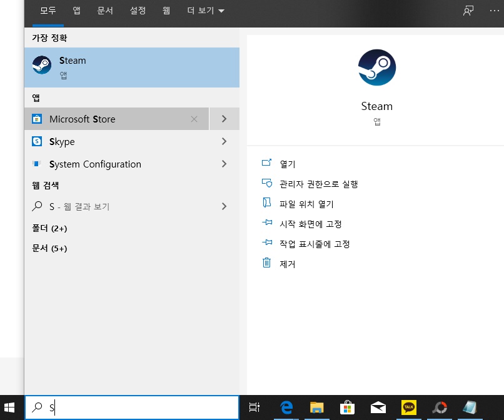Click the large Steam logo in preview pane

click(376, 67)
